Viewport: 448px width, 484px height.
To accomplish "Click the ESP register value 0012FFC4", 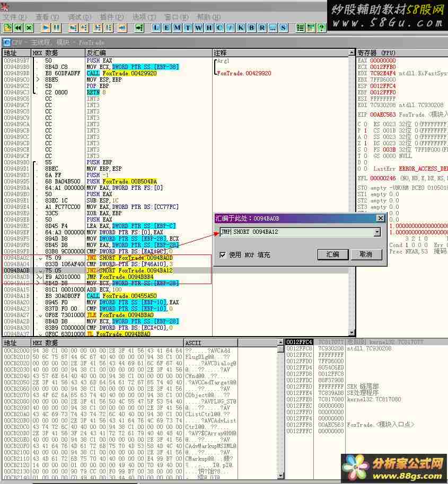I will 383,86.
